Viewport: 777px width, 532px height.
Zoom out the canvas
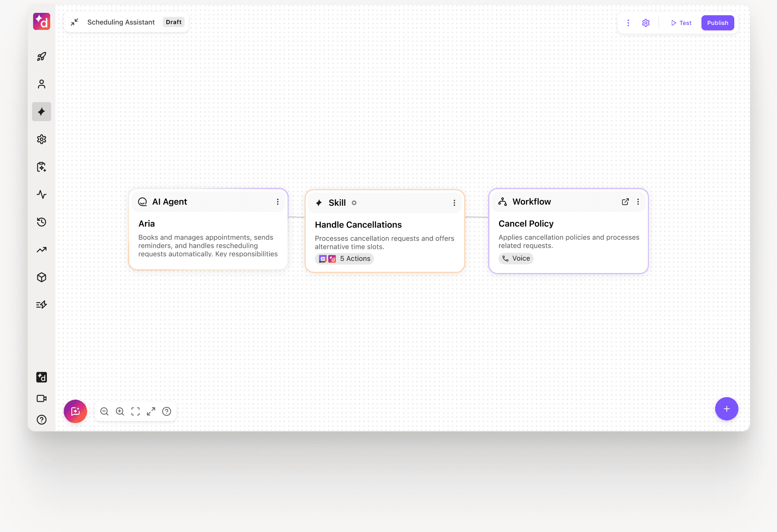(x=105, y=411)
